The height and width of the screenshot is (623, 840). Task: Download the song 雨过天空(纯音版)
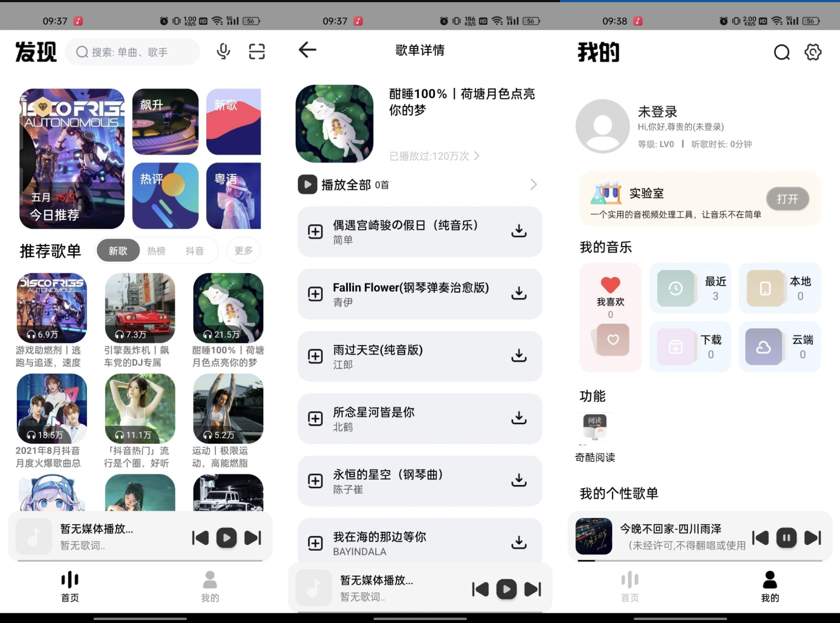[518, 356]
